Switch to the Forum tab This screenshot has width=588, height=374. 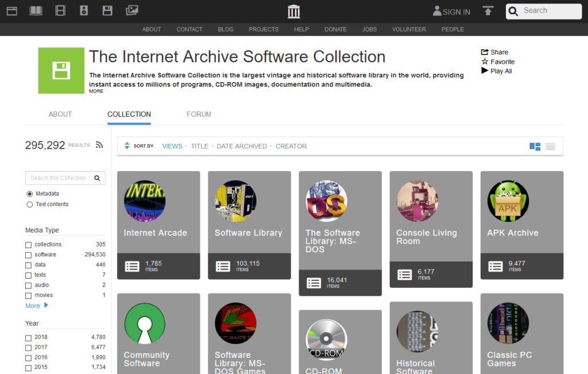point(199,114)
